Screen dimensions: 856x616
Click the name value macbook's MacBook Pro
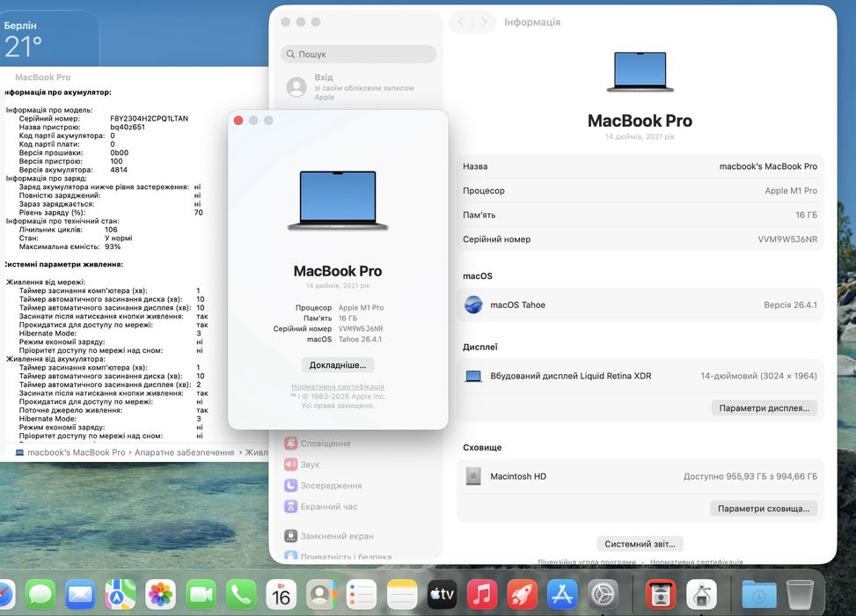tap(768, 166)
